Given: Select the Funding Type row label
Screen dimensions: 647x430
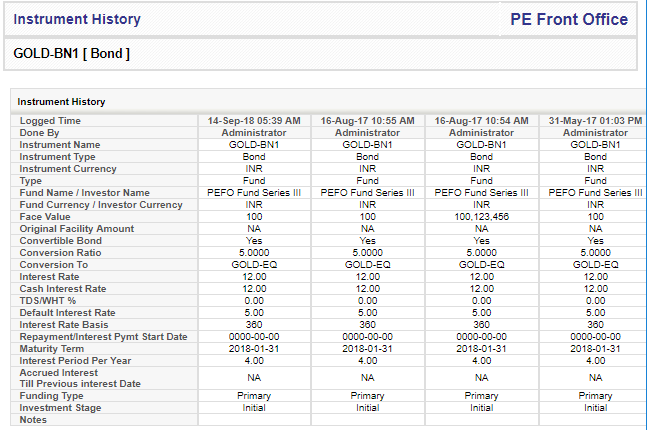Looking at the screenshot, I should coord(51,396).
